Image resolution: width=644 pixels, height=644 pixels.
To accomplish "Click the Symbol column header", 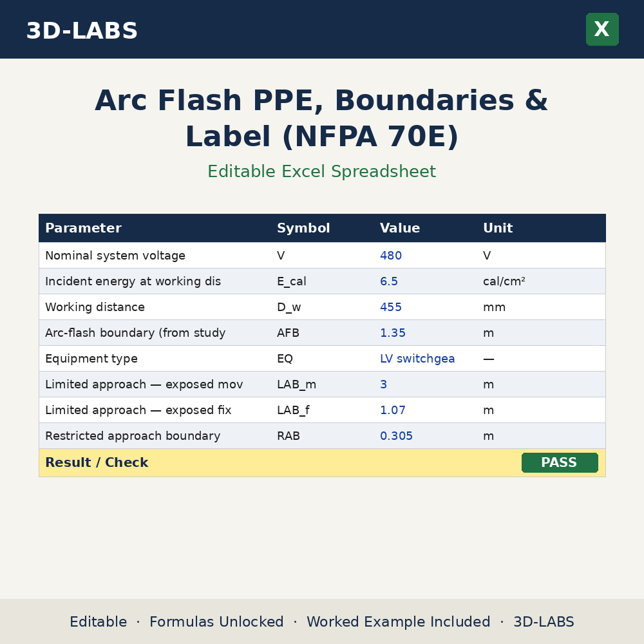I will (303, 228).
